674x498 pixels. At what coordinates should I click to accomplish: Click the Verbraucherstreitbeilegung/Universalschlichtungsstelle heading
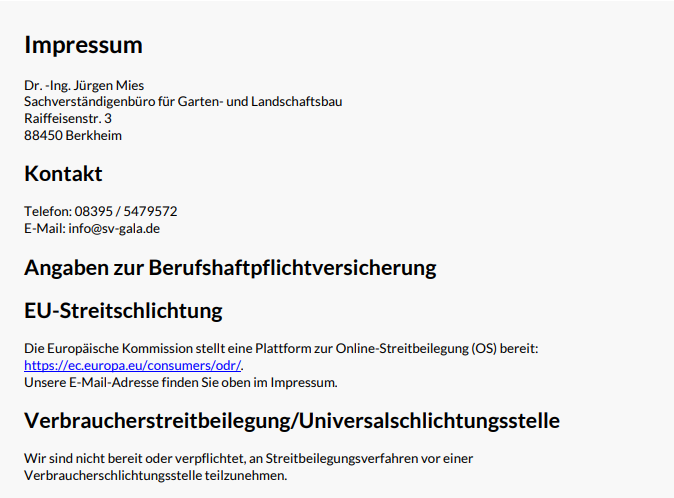[291, 420]
